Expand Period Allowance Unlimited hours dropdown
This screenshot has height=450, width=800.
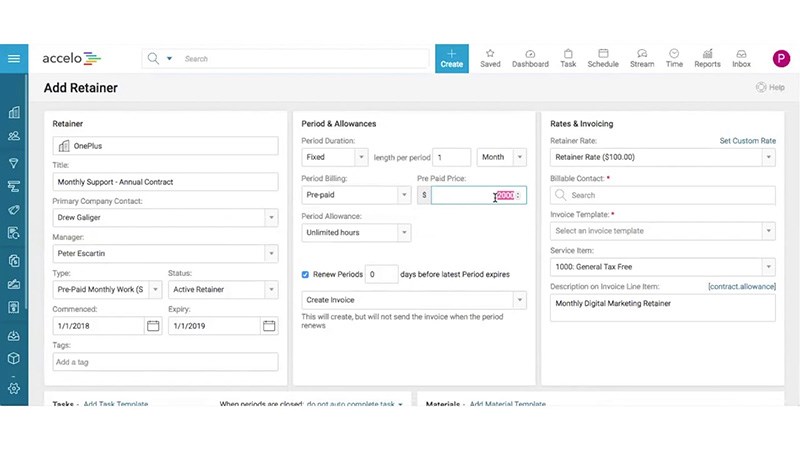point(404,233)
